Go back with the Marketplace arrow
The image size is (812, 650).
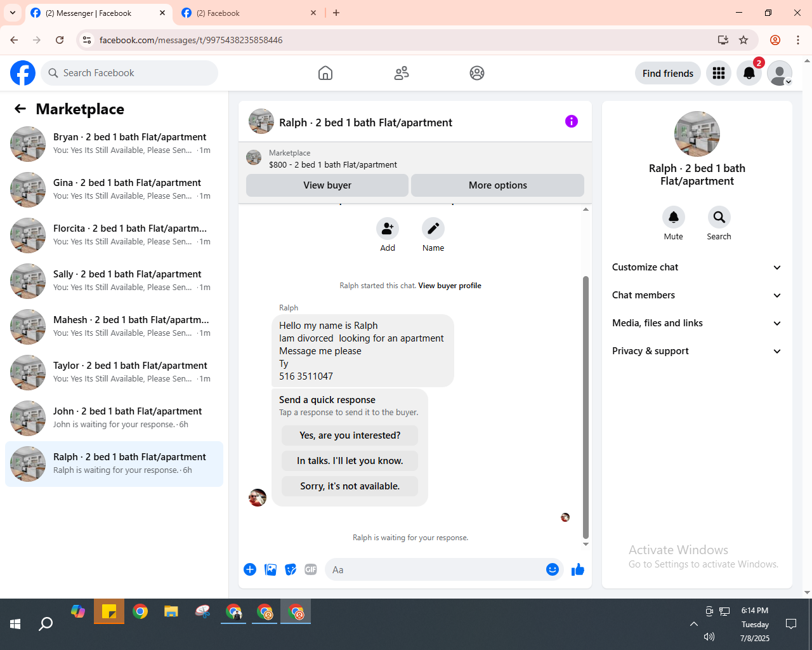[20, 109]
